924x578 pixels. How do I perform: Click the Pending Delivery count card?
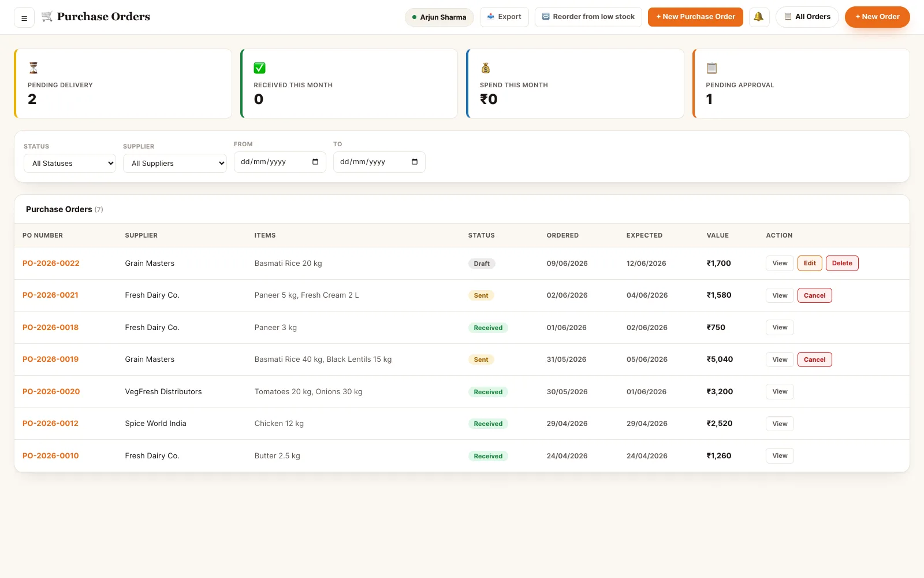[x=123, y=84]
